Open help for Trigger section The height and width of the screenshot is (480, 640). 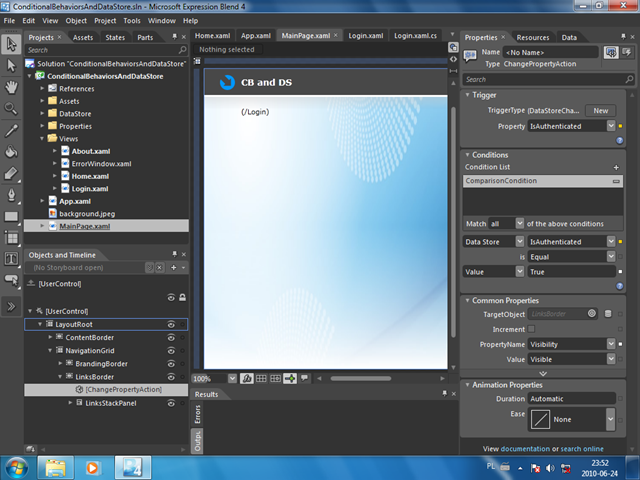[x=620, y=140]
